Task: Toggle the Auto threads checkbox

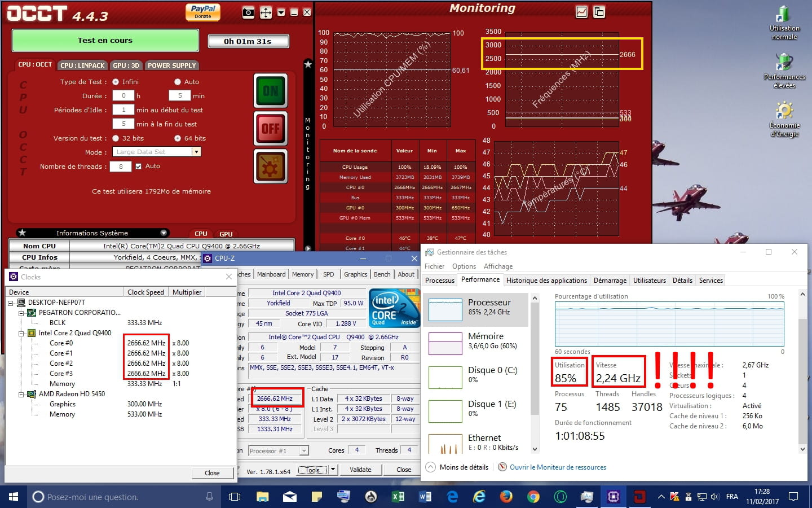Action: tap(138, 167)
